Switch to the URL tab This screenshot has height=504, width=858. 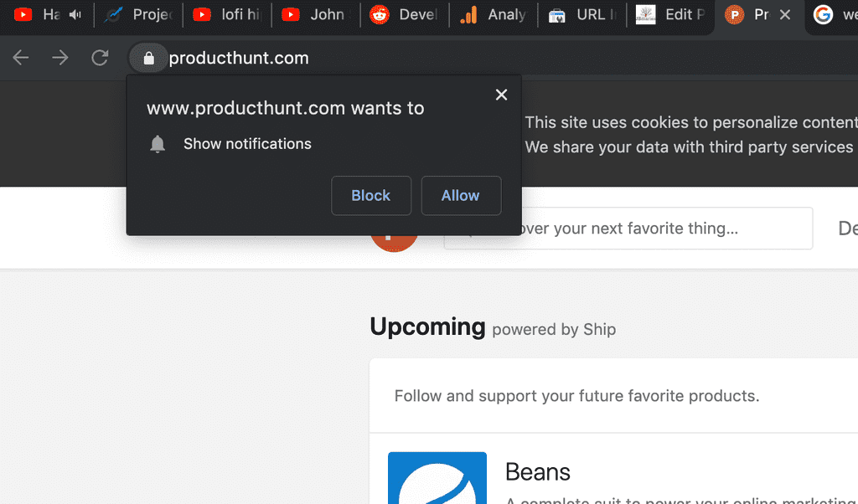pyautogui.click(x=581, y=15)
